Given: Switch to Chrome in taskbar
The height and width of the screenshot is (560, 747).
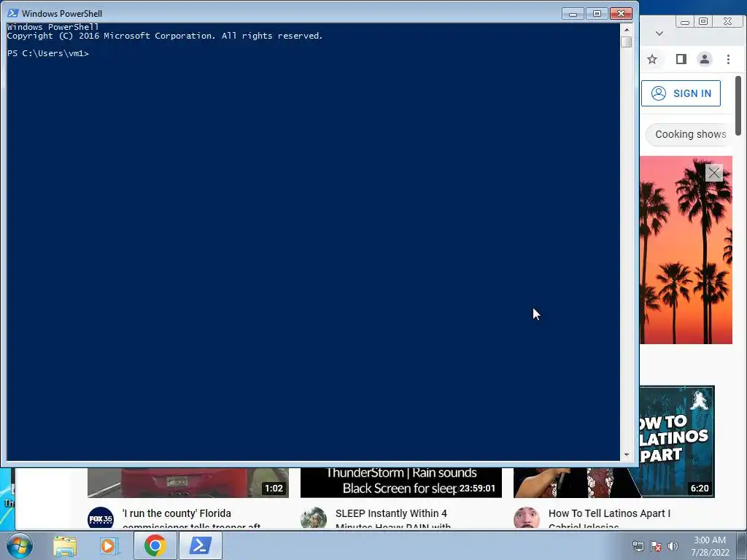Looking at the screenshot, I should (155, 545).
